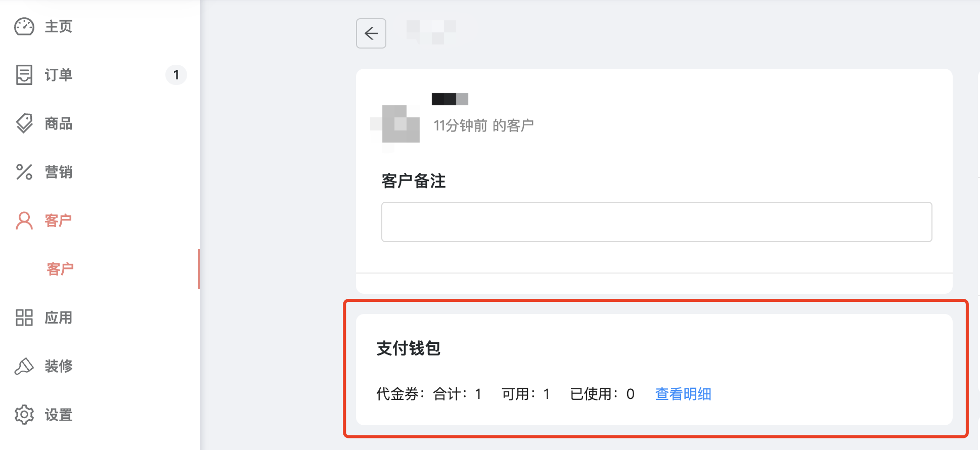Click the 订单 badge showing 1
This screenshot has height=450, width=980.
point(176,75)
